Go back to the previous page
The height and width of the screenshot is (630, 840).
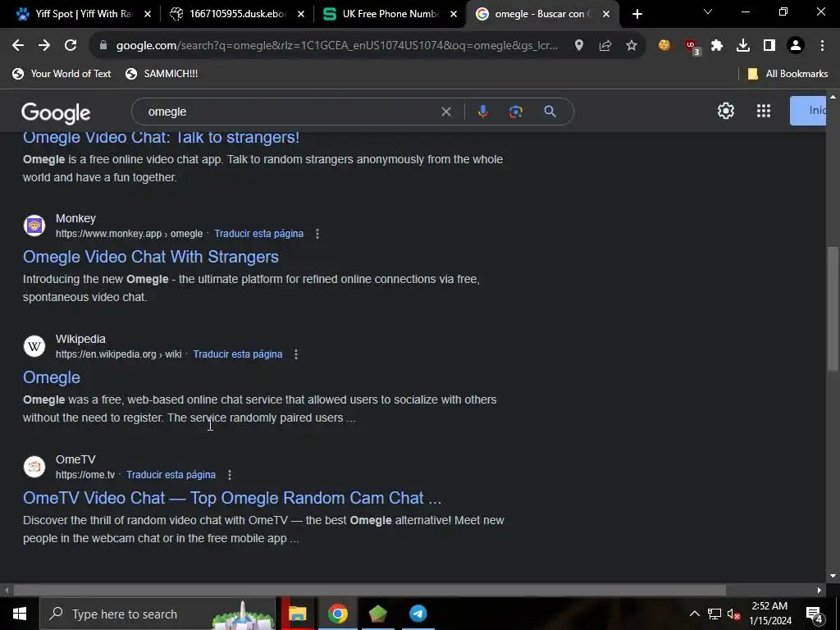(18, 46)
